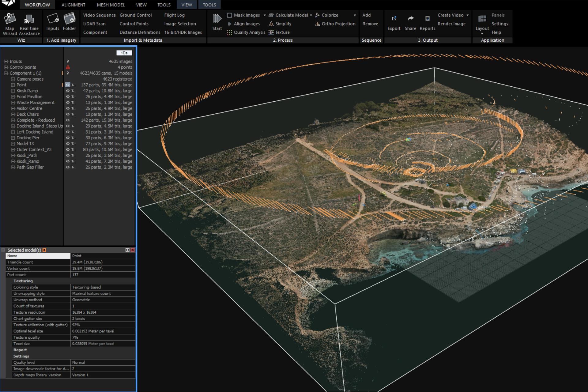Hide the Kiosk Ramp model visibility

[x=68, y=91]
